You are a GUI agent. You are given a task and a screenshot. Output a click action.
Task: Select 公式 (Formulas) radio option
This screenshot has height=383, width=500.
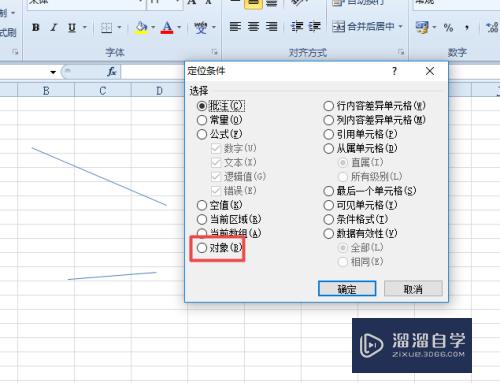pyautogui.click(x=219, y=134)
